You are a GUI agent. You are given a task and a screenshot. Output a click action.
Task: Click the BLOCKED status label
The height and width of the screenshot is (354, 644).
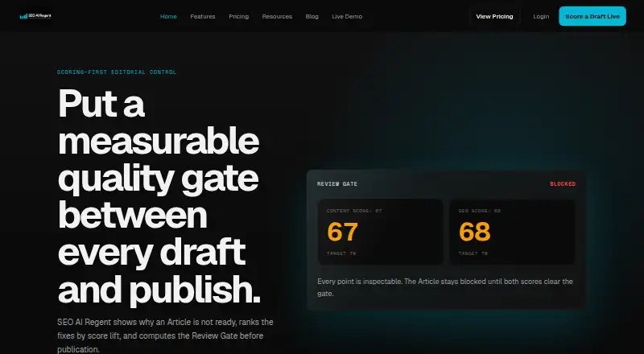563,184
